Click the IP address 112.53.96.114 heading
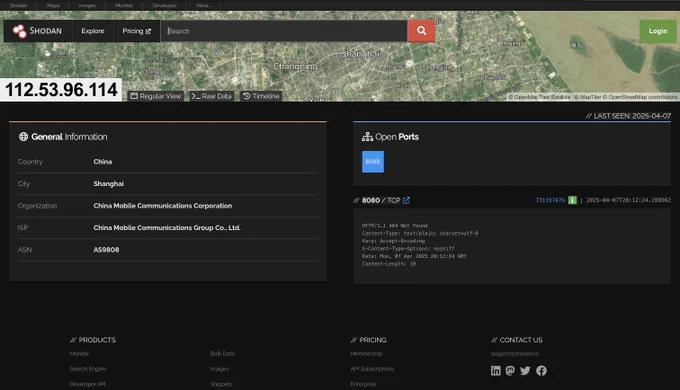The height and width of the screenshot is (390, 680). click(61, 90)
